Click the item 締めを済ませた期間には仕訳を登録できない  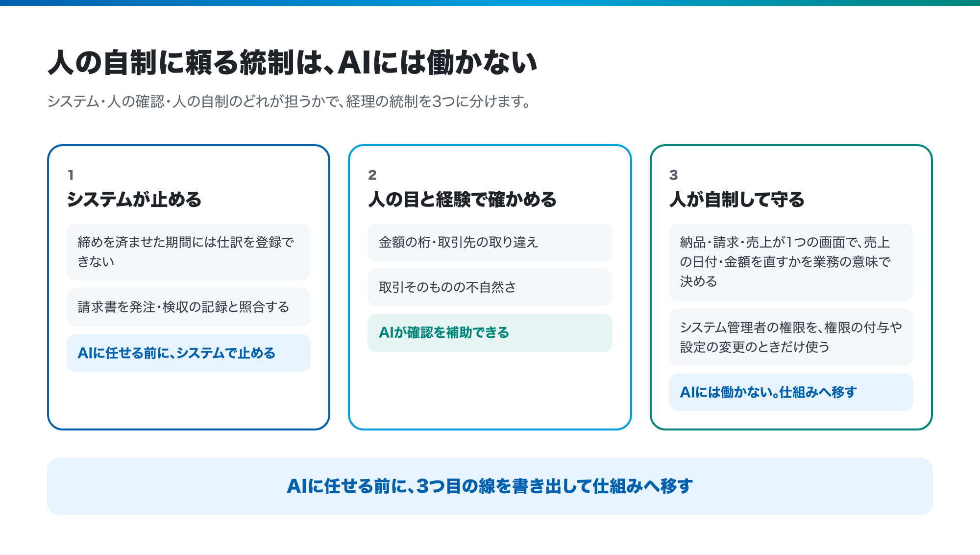click(189, 252)
